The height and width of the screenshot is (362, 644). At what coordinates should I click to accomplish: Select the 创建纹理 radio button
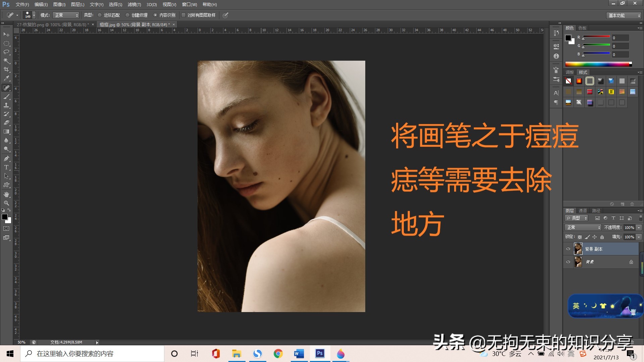point(127,15)
